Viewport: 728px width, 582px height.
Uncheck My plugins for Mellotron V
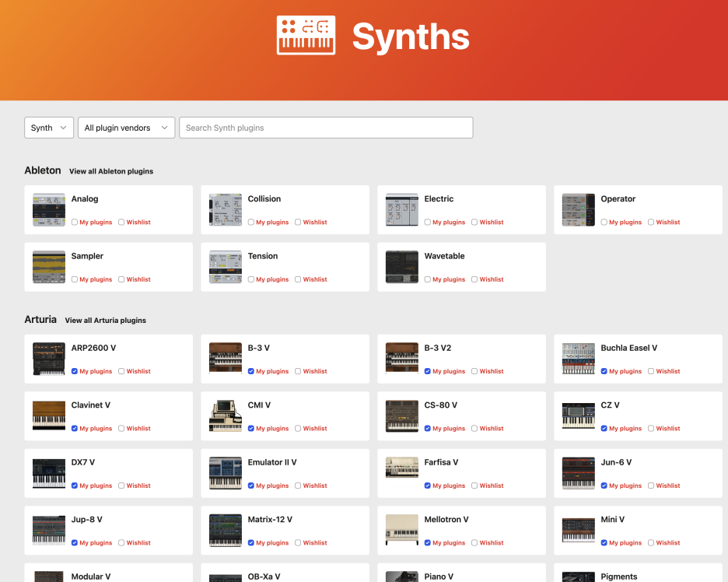(x=427, y=542)
